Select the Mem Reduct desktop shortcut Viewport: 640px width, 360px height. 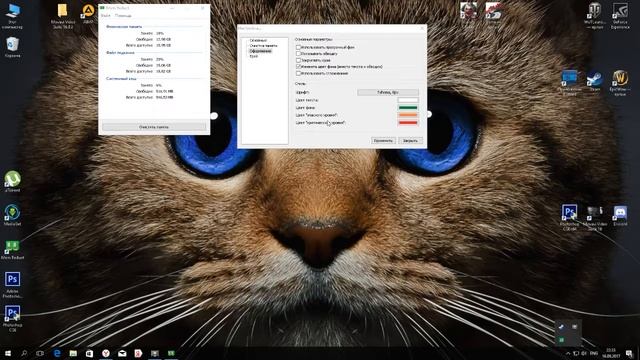click(12, 249)
